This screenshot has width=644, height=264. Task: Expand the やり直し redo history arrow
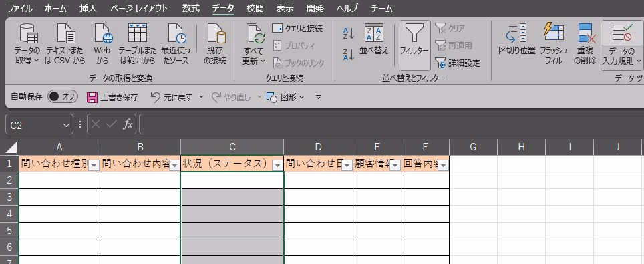pyautogui.click(x=260, y=97)
